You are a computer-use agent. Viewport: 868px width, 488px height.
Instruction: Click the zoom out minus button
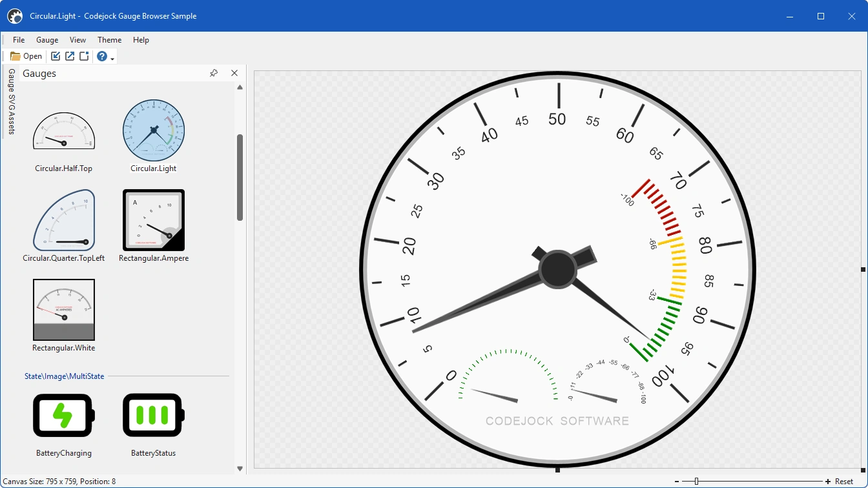point(677,482)
